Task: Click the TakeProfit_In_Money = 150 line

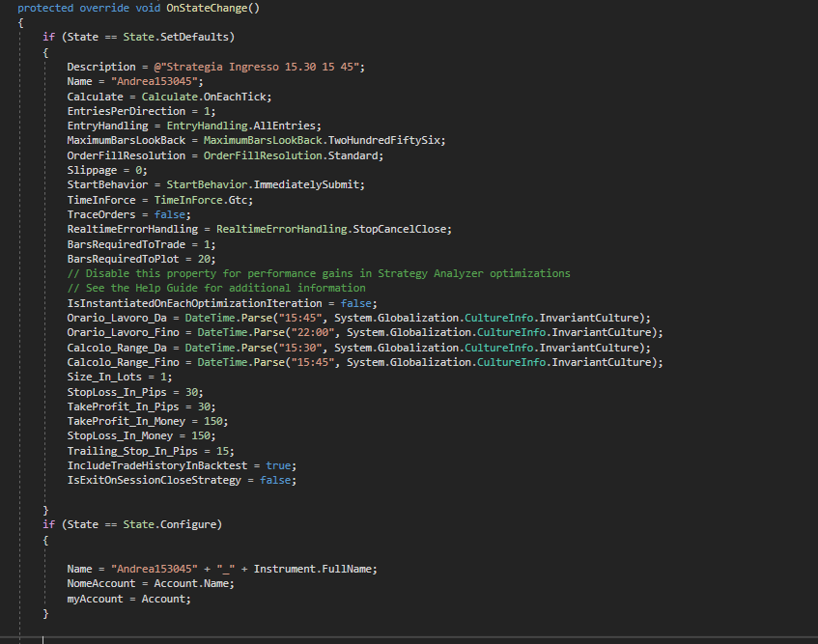Action: pyautogui.click(x=148, y=421)
